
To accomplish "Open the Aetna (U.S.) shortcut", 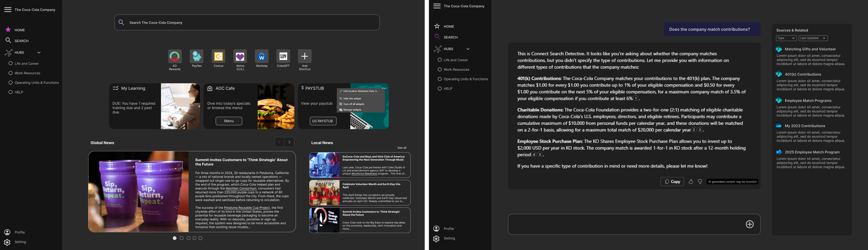I will 240,56.
